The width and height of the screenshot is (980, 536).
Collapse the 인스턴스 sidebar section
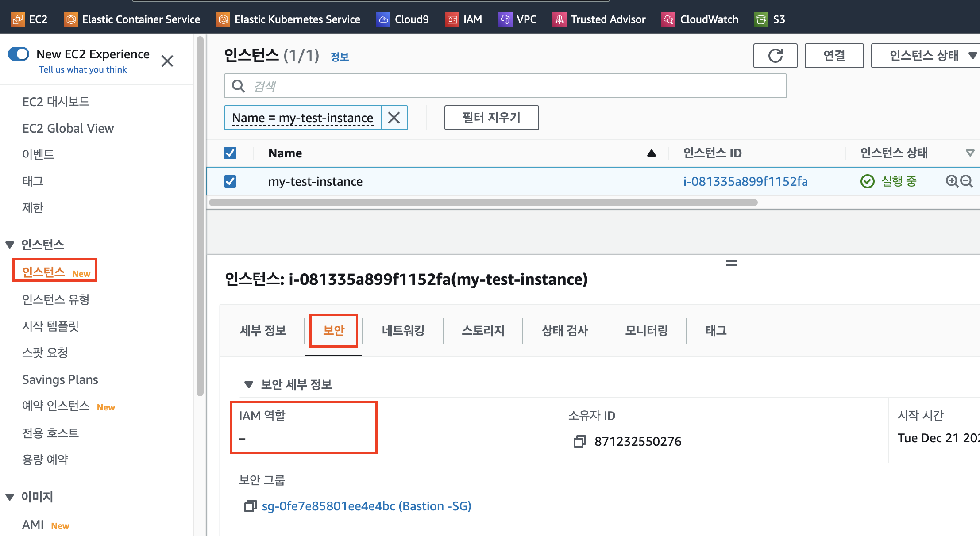pos(10,245)
